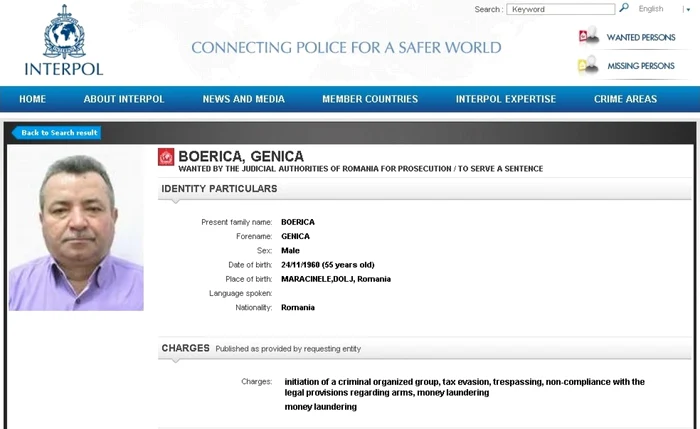Viewport: 700px width, 429px height.
Task: Click the BOERICA, GENICA heading
Action: [x=241, y=156]
